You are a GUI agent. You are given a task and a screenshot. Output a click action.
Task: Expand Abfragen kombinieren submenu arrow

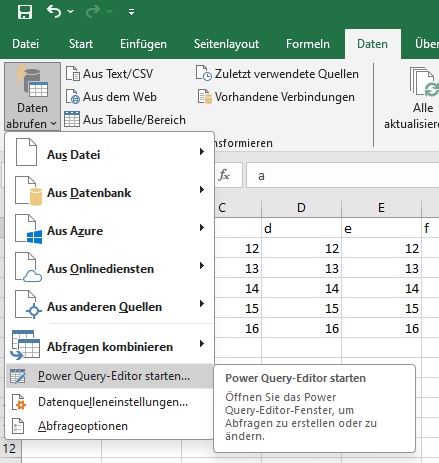[202, 344]
